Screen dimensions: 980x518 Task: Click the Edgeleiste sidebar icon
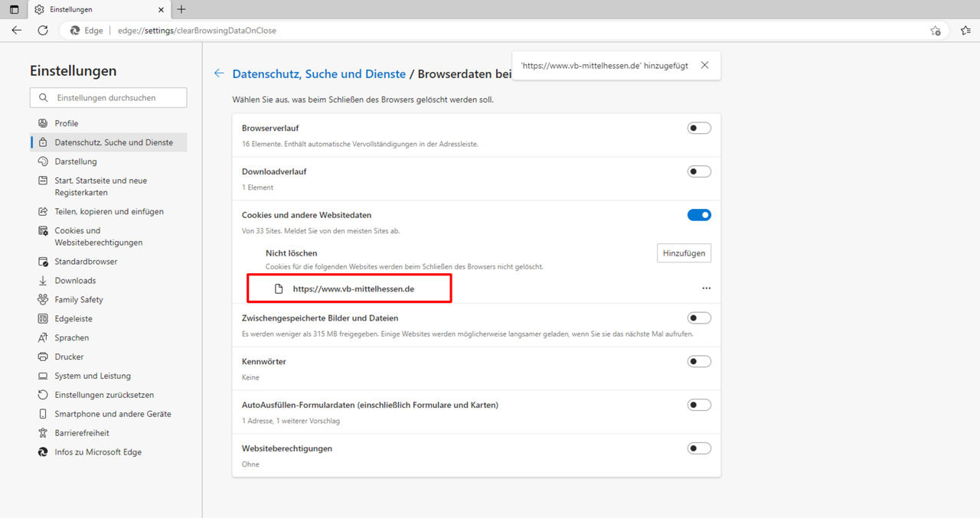click(44, 318)
